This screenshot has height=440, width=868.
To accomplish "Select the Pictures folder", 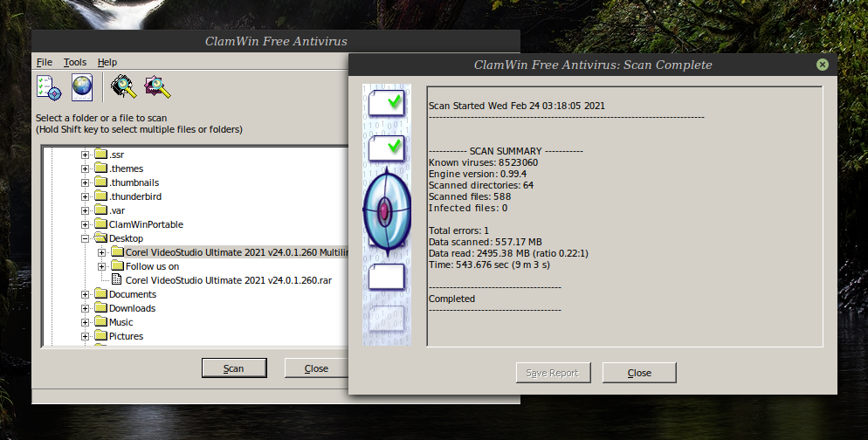I will tap(126, 336).
